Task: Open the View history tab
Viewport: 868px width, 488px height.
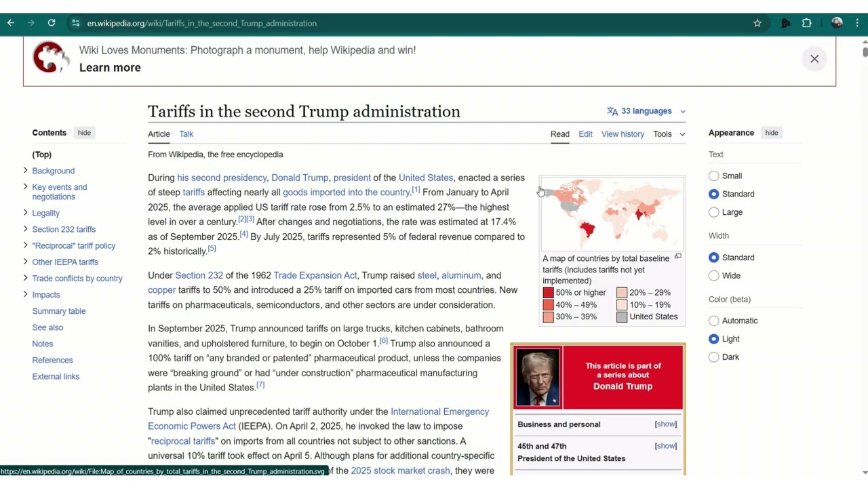Action: click(623, 134)
